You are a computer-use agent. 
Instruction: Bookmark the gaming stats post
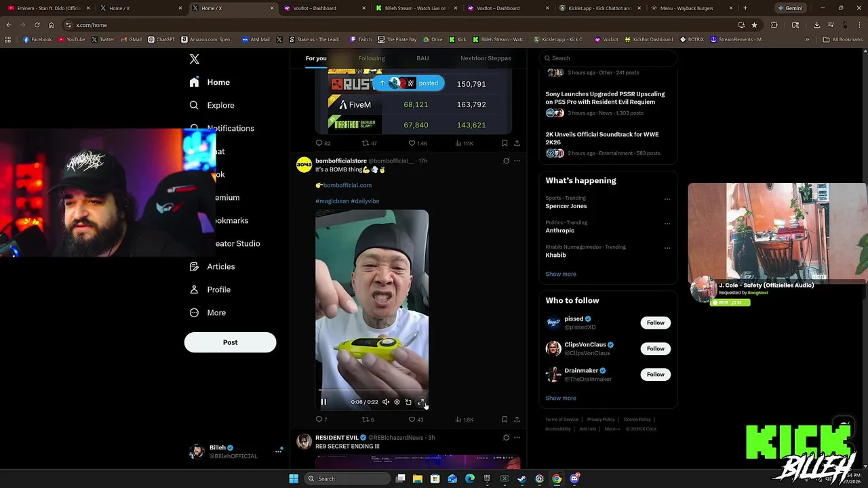[505, 143]
